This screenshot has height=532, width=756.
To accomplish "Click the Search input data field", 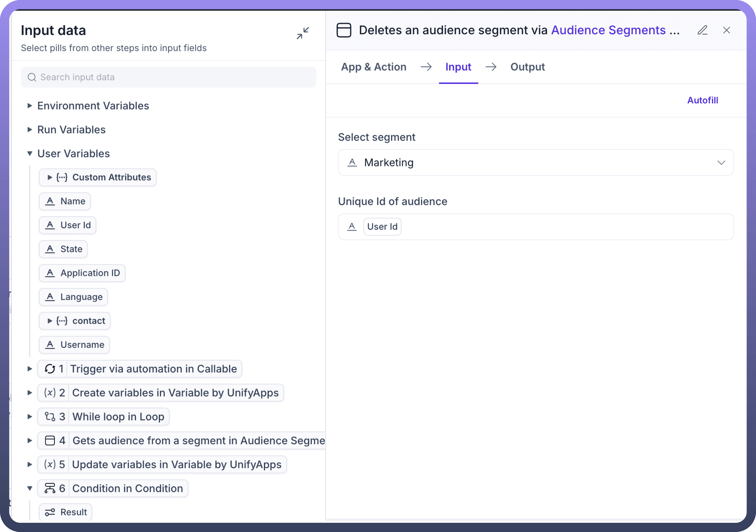I will point(174,77).
